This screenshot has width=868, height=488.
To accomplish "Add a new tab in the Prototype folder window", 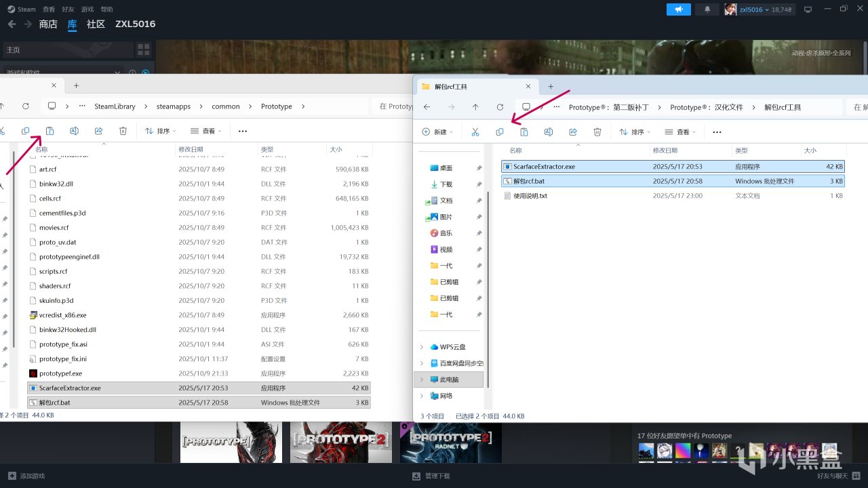I will pyautogui.click(x=76, y=85).
